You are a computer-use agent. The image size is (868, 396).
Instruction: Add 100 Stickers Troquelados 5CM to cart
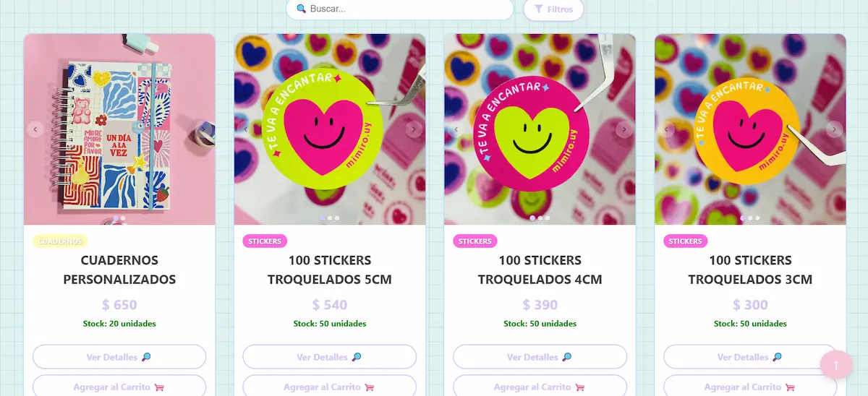click(x=329, y=386)
